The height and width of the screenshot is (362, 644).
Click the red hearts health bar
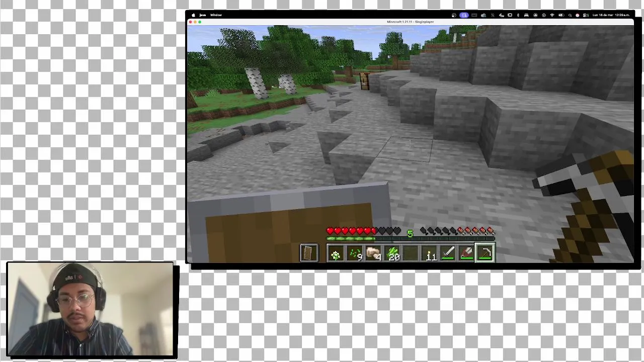point(364,231)
